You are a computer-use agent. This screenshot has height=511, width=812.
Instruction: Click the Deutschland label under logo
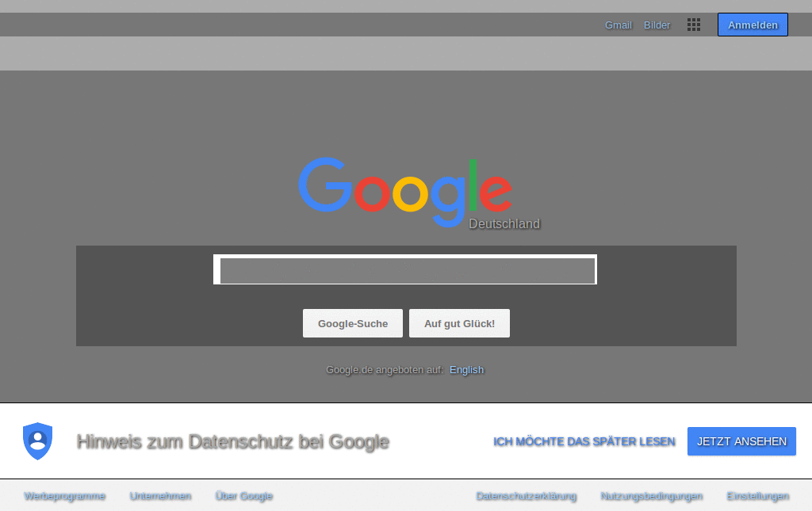point(504,224)
